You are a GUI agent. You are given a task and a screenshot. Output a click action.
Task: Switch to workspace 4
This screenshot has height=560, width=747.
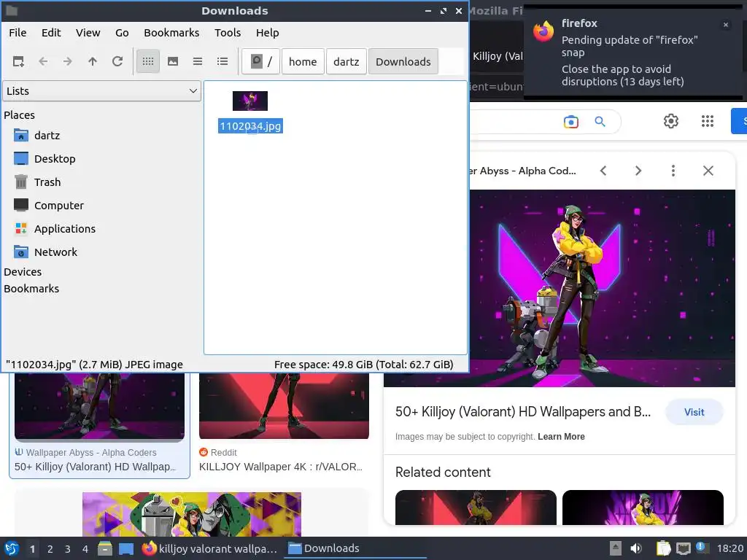pos(85,549)
